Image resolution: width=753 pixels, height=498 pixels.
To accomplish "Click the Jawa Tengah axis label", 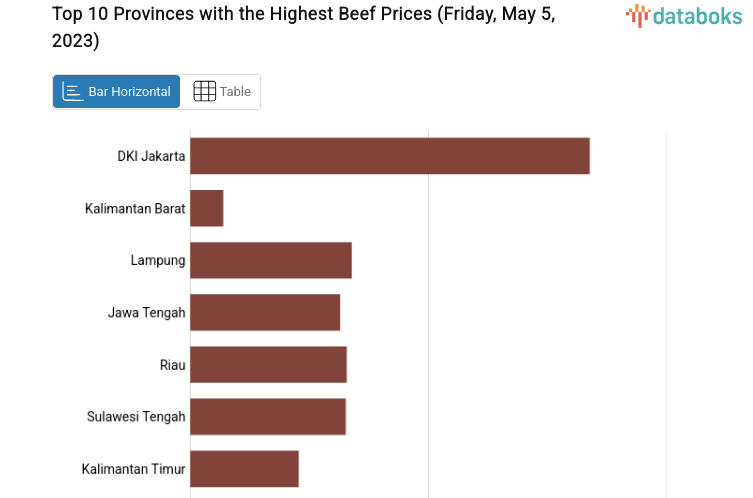I will (x=147, y=312).
